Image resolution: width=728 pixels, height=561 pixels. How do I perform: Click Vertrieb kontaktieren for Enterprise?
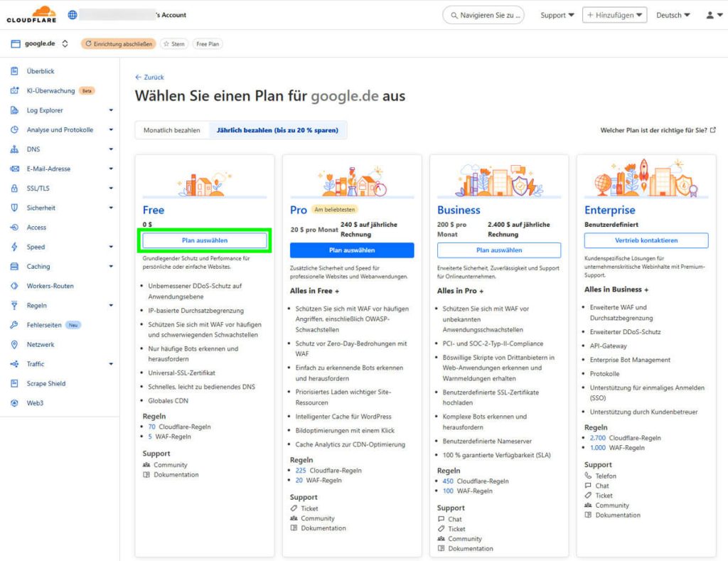pyautogui.click(x=646, y=240)
